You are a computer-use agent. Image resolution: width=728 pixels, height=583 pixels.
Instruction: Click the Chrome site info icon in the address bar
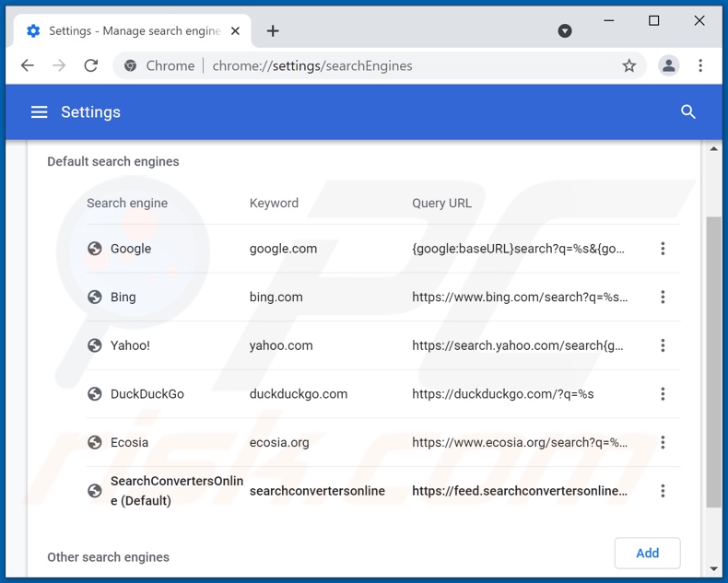tap(131, 65)
